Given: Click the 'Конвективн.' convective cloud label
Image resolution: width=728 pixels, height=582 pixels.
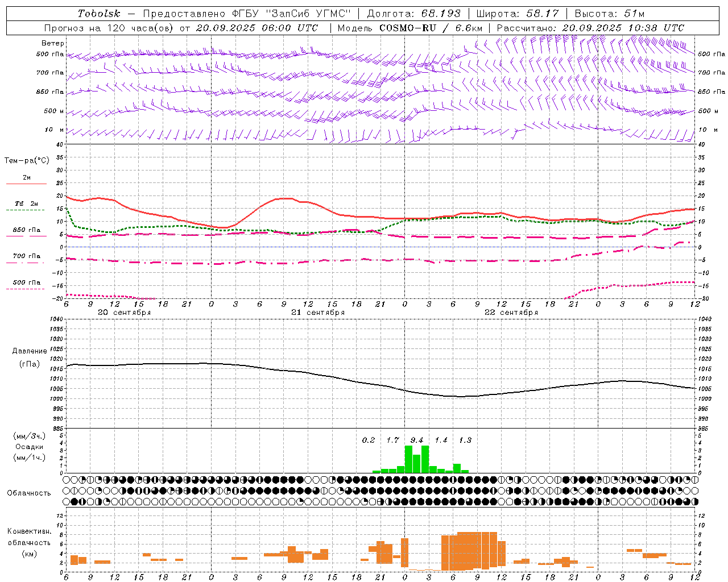Looking at the screenshot, I should (x=29, y=531).
